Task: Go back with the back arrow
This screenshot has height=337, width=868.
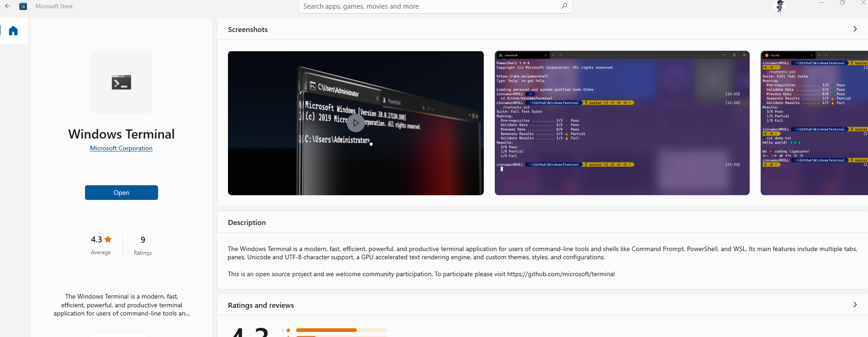Action: point(8,6)
